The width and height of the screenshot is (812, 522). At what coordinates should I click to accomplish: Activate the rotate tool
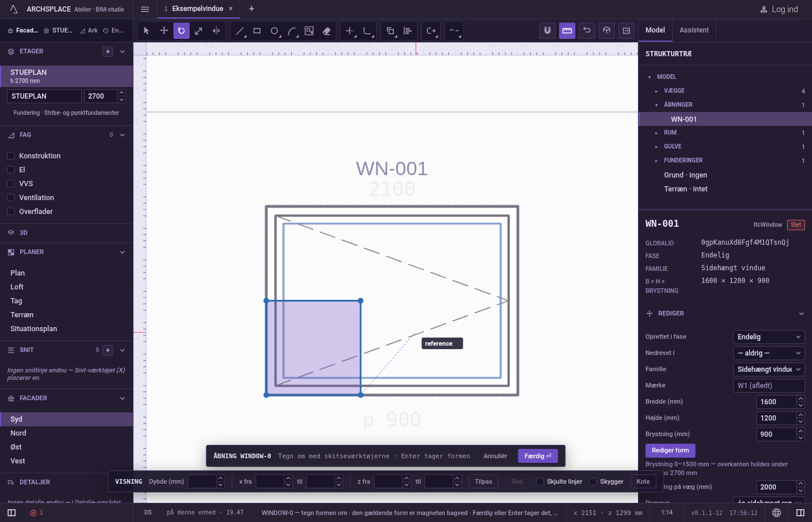point(182,31)
